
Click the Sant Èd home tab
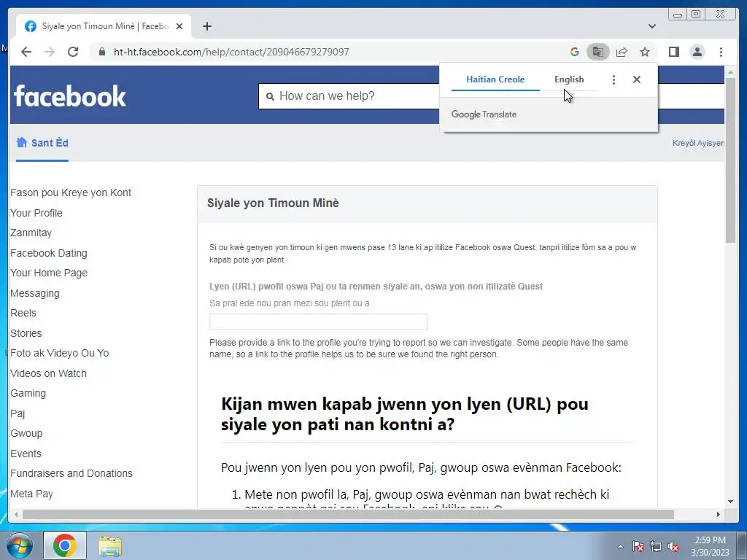click(x=42, y=143)
